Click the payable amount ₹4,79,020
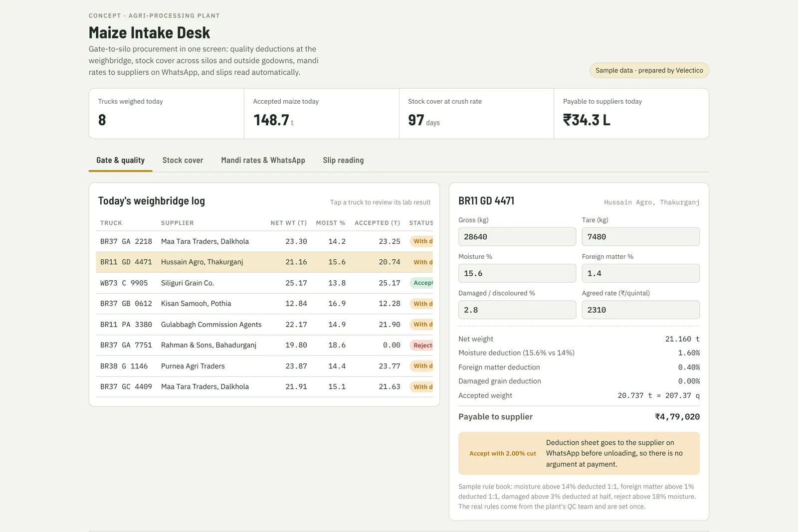Screen dimensions: 798x532 click(x=677, y=417)
